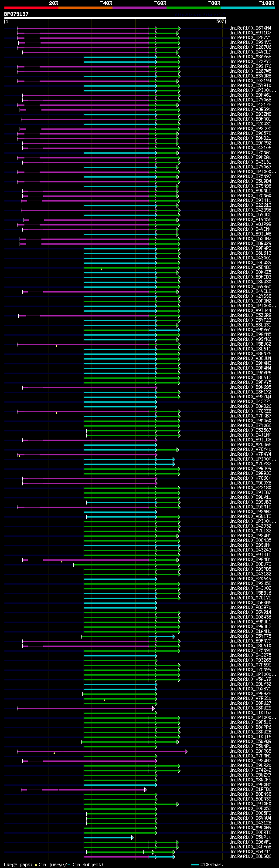This screenshot has width=279, height=868.
Task: Select label UniRef100_P22180
Action: click(250, 488)
